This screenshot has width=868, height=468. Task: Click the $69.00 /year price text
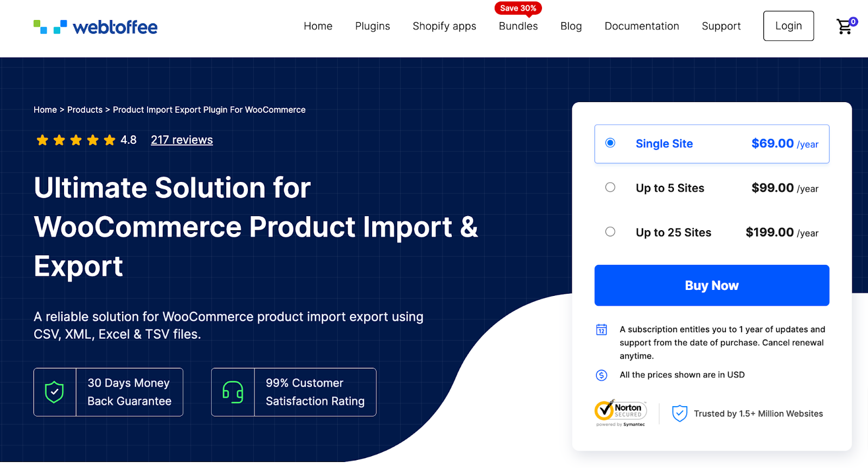coord(785,144)
